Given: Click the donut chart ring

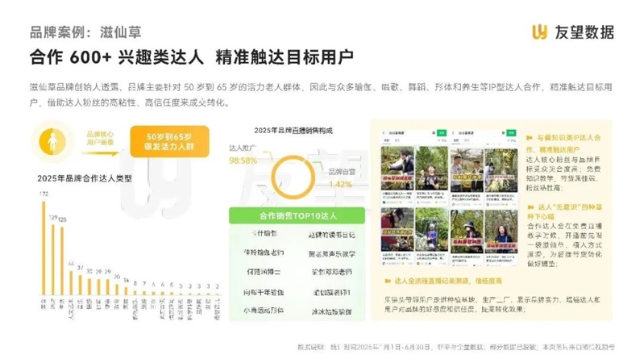Looking at the screenshot, I should [293, 177].
